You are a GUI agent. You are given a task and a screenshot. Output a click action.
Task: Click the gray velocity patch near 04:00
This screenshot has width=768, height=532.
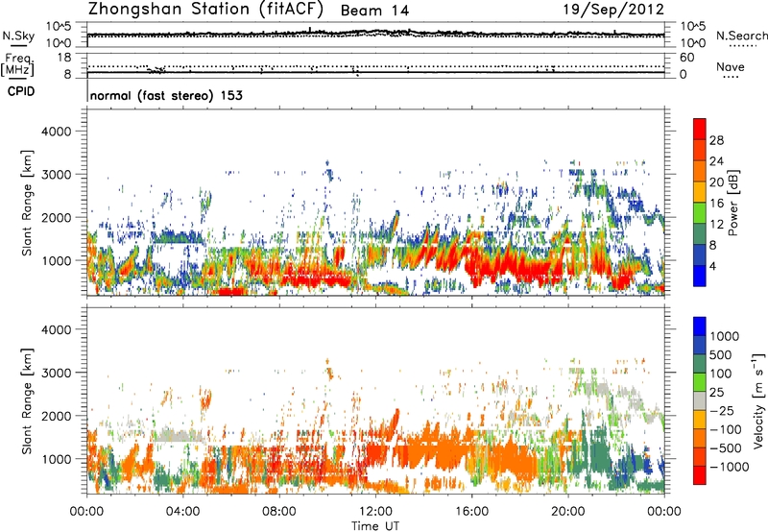[x=178, y=436]
